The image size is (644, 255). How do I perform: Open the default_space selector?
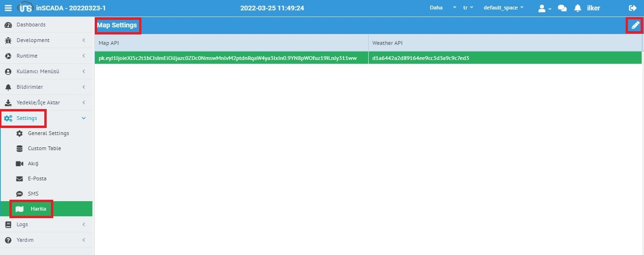[503, 8]
